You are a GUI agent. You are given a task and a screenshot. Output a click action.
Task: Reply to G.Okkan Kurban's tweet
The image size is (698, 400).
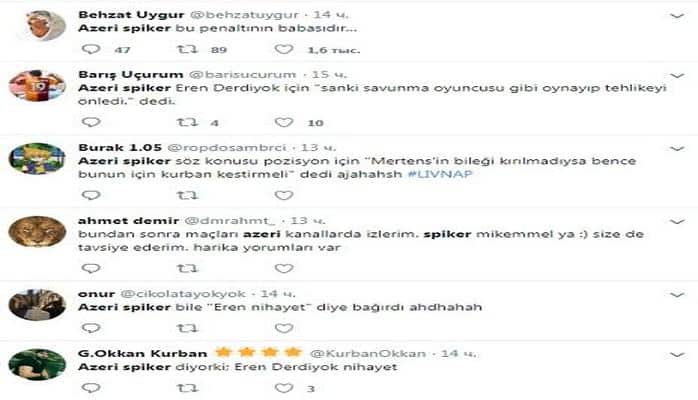(91, 388)
